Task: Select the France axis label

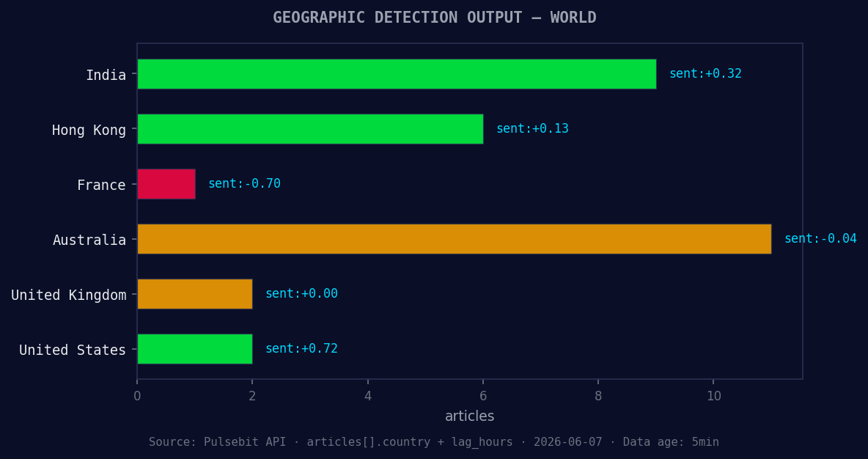Action: 101,185
